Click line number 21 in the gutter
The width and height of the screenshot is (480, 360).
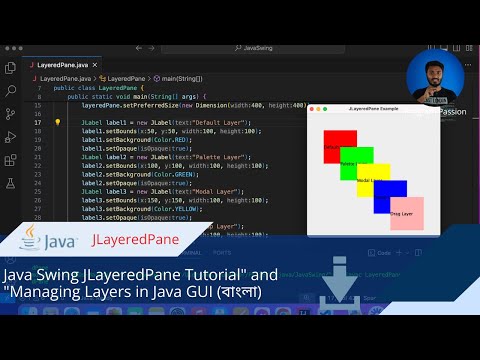38,157
